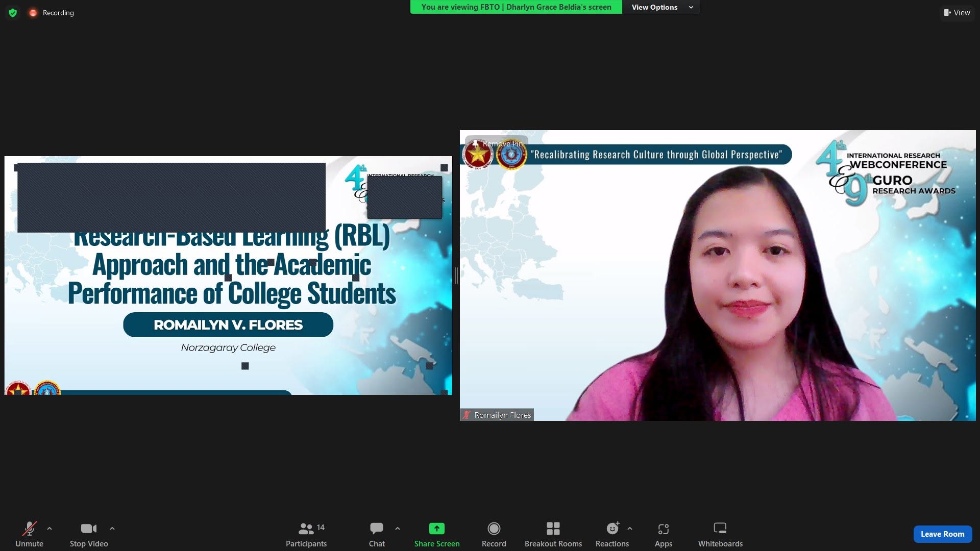The width and height of the screenshot is (980, 551).
Task: Expand options arrow beside Reactions
Action: coord(630,529)
